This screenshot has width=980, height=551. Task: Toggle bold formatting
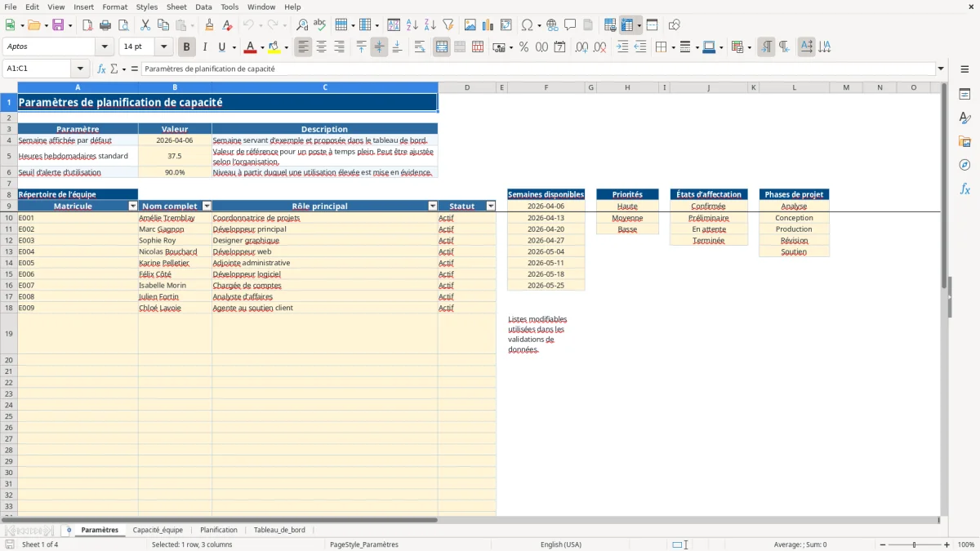186,47
